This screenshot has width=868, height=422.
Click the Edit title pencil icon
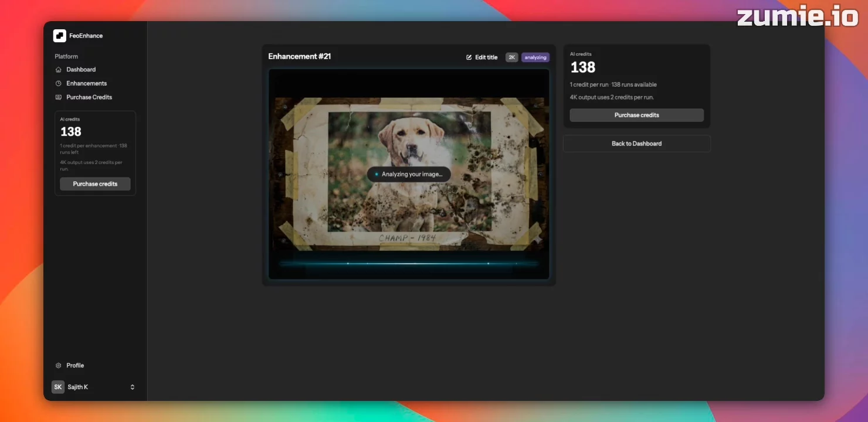(x=469, y=57)
